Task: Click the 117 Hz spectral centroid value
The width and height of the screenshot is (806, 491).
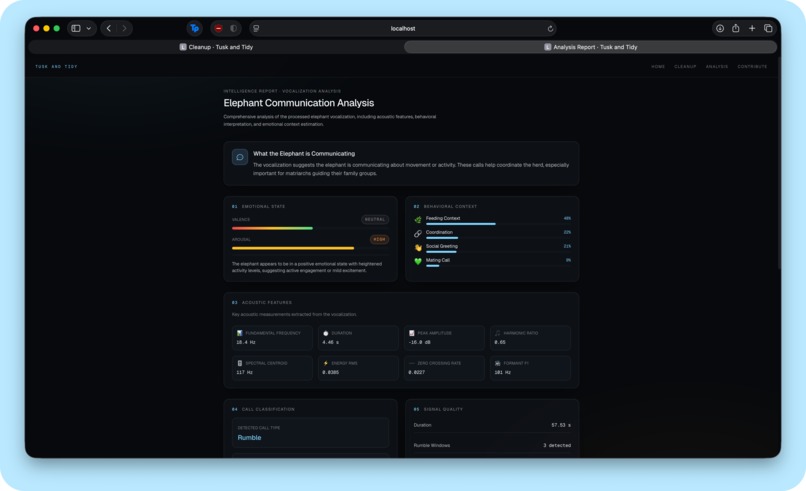Action: (x=244, y=372)
